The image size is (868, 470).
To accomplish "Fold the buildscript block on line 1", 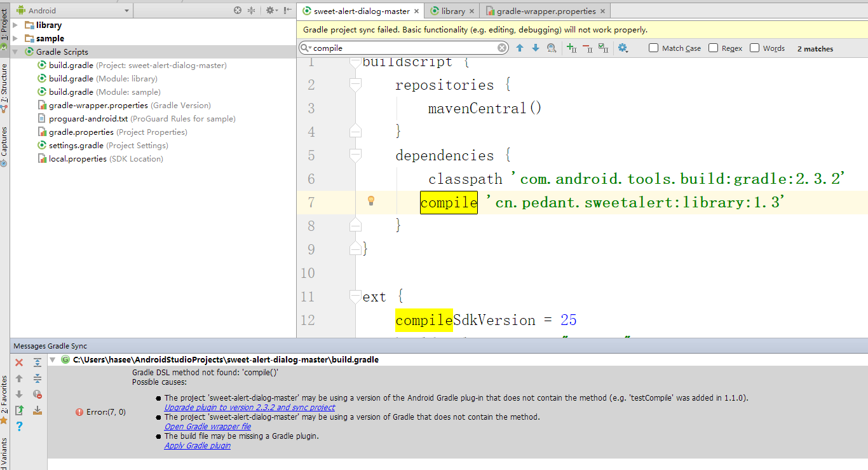I will pos(355,62).
